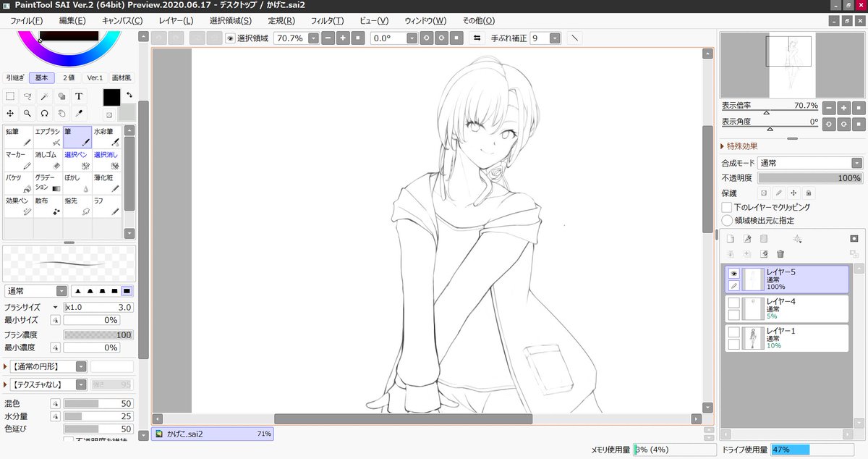Select the lasso selection tool
This screenshot has height=459, width=868.
[x=27, y=96]
